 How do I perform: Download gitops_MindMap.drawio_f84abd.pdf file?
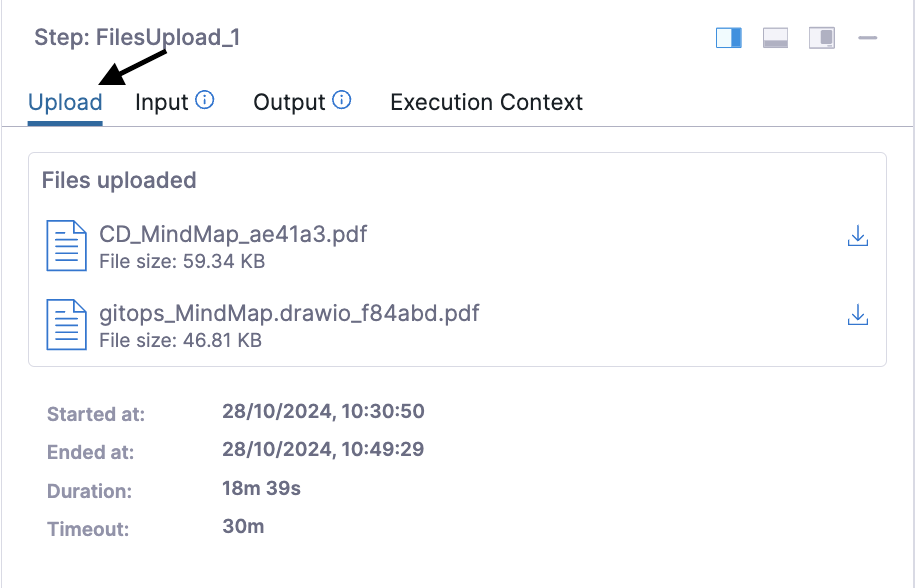coord(857,316)
